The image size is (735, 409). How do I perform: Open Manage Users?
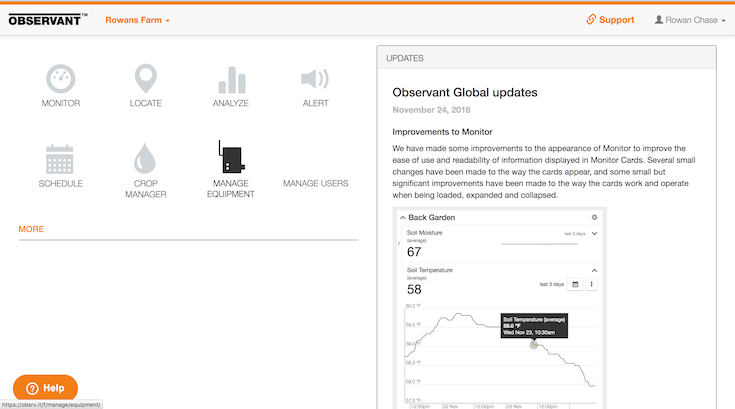click(315, 184)
